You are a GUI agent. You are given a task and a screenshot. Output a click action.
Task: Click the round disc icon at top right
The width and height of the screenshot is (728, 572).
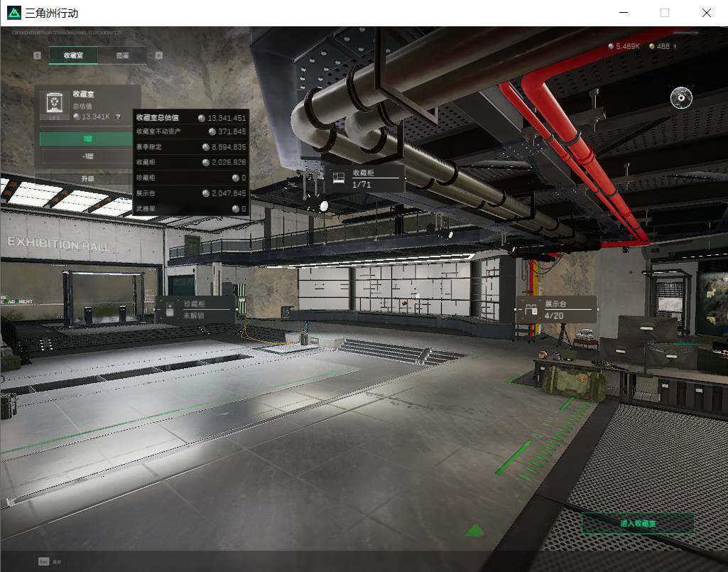[681, 97]
